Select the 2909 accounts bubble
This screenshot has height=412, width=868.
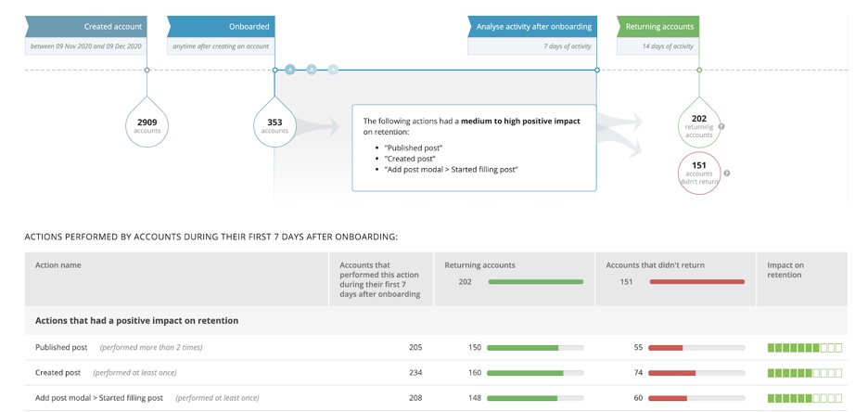[x=147, y=124]
